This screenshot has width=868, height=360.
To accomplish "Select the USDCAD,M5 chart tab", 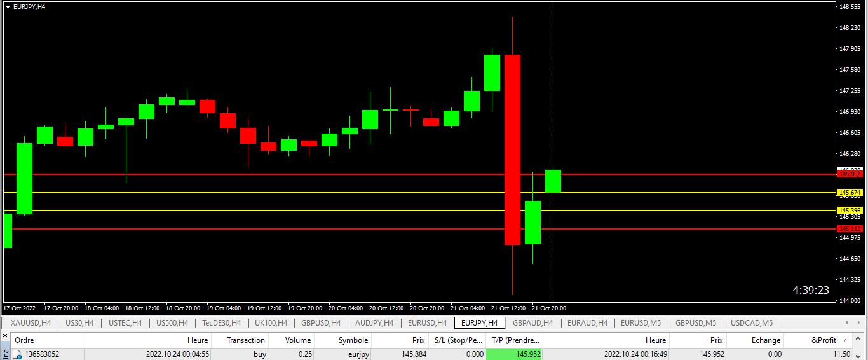I will coord(752,322).
